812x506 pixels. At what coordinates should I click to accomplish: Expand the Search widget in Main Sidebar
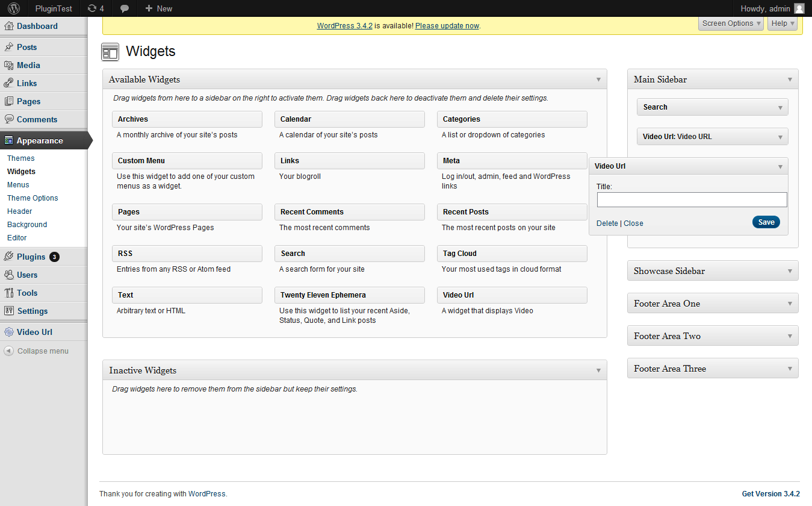tap(780, 107)
